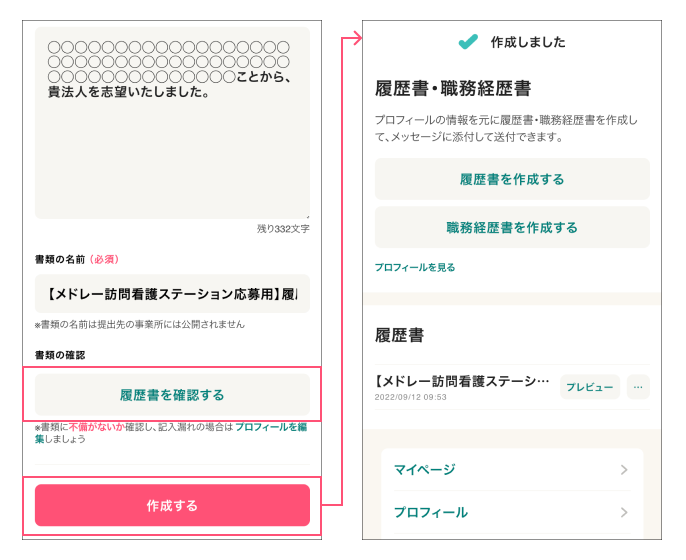Click プレビュー for the created resume
This screenshot has width=686, height=560.
pyautogui.click(x=590, y=387)
